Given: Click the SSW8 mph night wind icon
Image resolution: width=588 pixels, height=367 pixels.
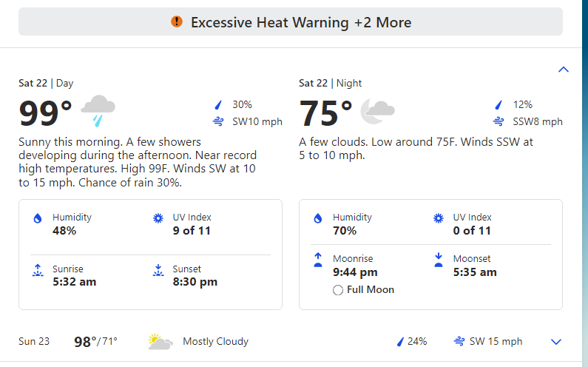Looking at the screenshot, I should click(499, 121).
